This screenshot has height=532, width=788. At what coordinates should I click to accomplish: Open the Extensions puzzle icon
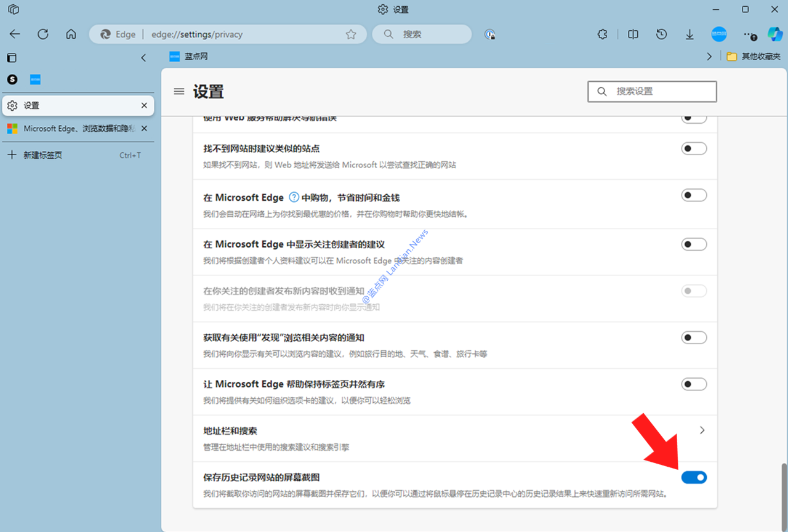[x=603, y=34]
